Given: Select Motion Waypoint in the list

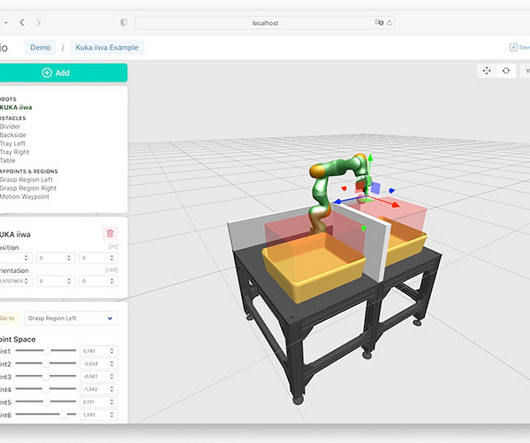Looking at the screenshot, I should click(x=24, y=197).
